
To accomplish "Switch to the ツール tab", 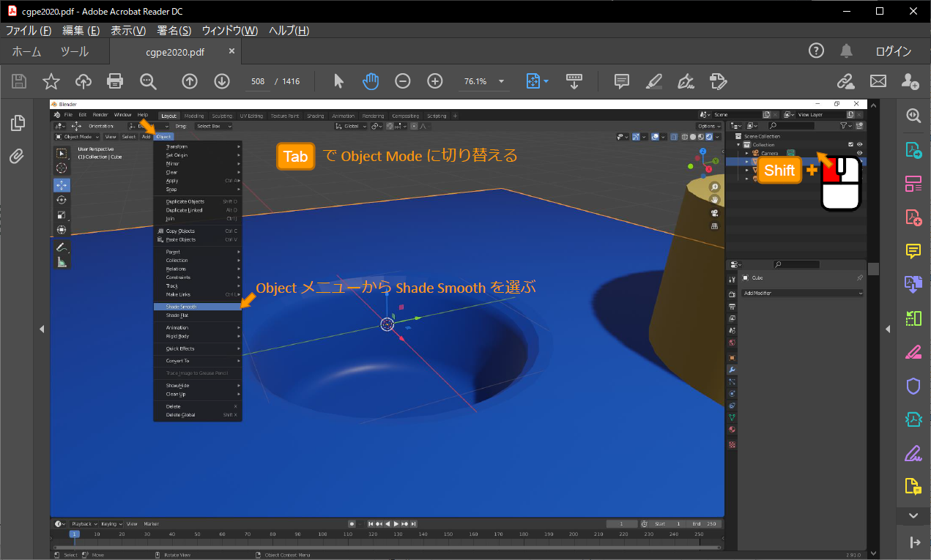I will point(74,51).
